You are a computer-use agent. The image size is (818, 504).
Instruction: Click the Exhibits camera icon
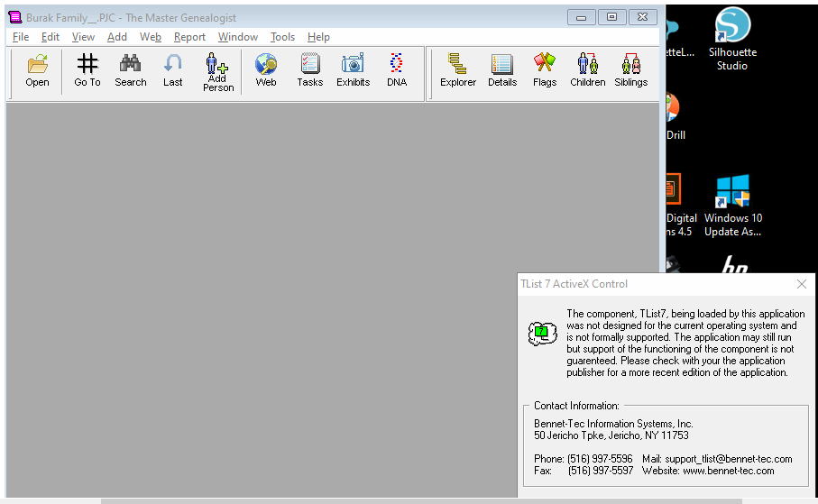(x=354, y=71)
